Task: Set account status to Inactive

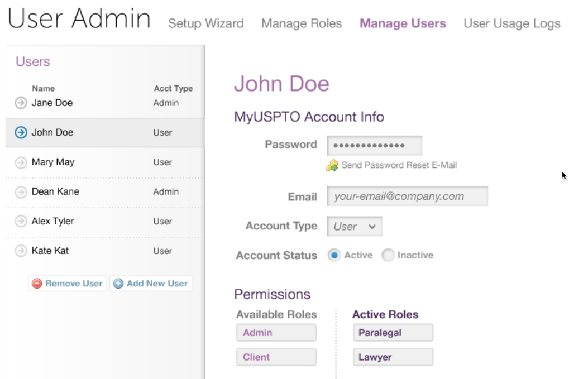Action: [x=388, y=255]
